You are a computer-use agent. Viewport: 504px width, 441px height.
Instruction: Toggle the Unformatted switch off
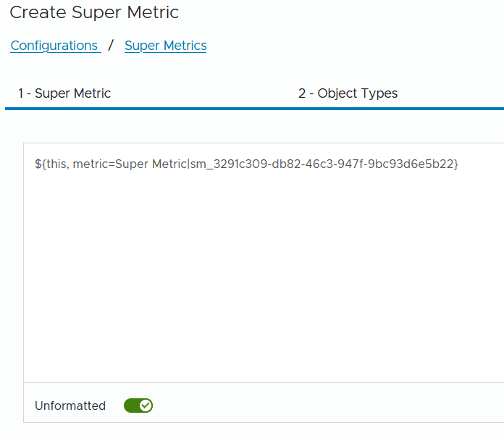[138, 406]
